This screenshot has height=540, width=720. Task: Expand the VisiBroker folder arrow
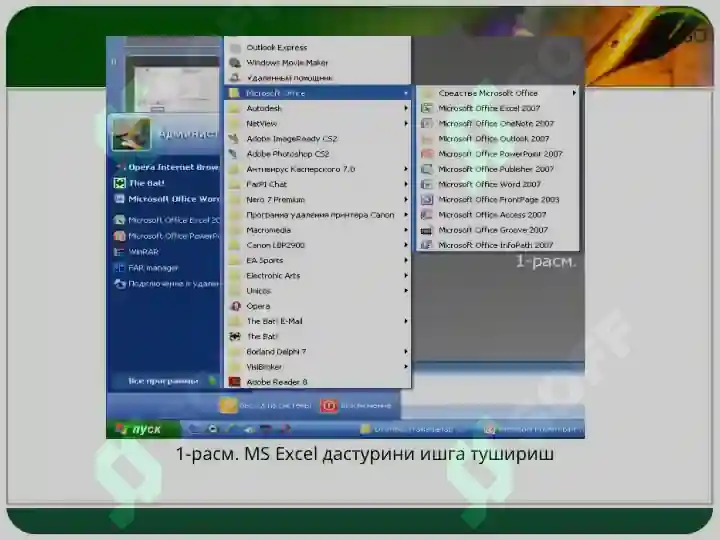click(406, 367)
